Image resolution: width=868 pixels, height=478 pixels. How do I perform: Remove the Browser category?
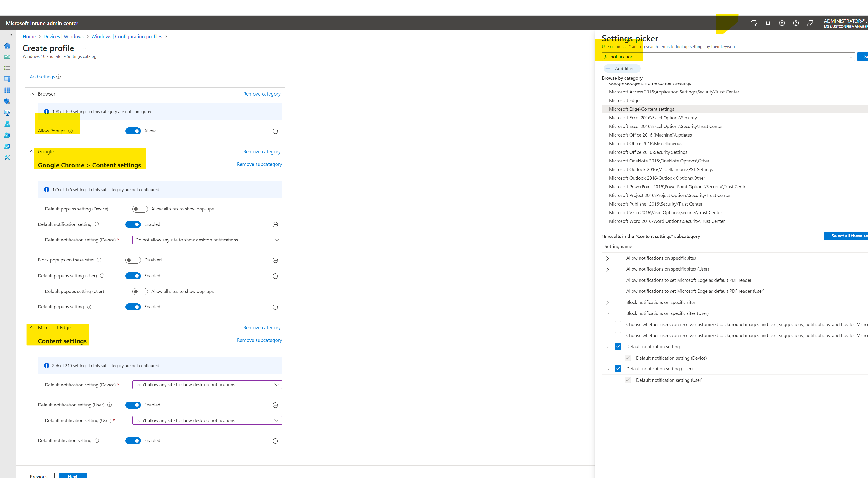coord(262,94)
